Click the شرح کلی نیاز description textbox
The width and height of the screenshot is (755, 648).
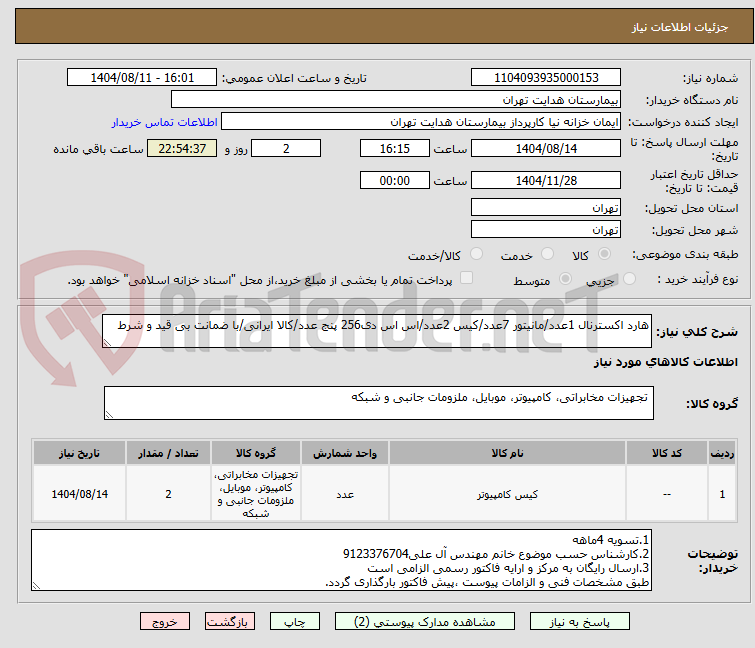tap(377, 331)
